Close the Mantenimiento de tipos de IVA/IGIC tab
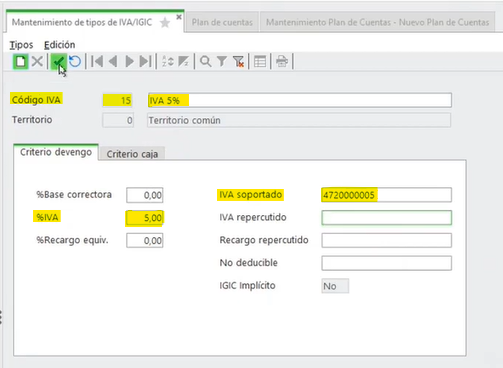 pyautogui.click(x=179, y=17)
